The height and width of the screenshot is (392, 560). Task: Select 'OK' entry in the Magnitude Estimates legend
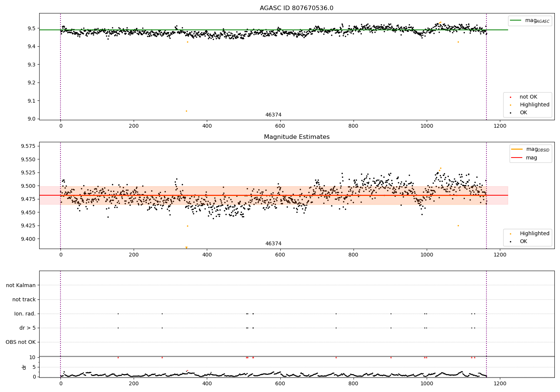click(523, 242)
